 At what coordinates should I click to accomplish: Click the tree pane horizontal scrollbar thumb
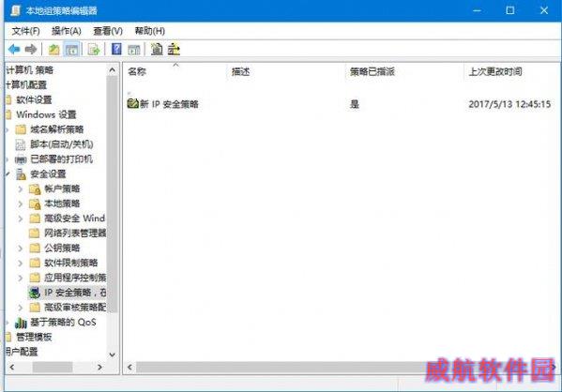pos(53,367)
